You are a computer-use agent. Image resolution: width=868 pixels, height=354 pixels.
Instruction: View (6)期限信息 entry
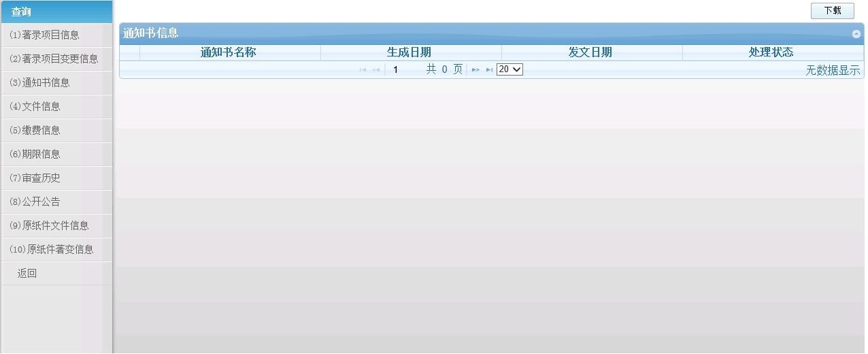(35, 154)
